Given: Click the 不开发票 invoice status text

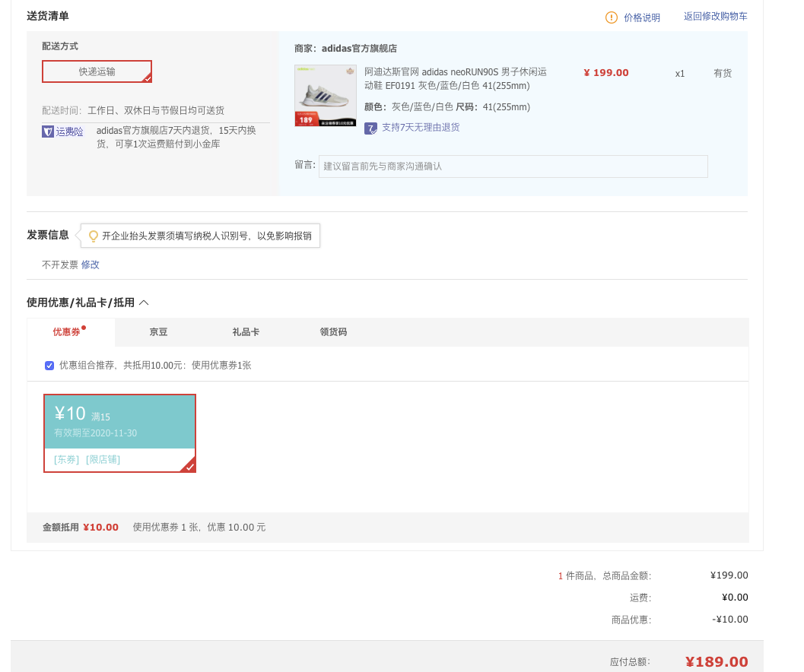Looking at the screenshot, I should [59, 265].
